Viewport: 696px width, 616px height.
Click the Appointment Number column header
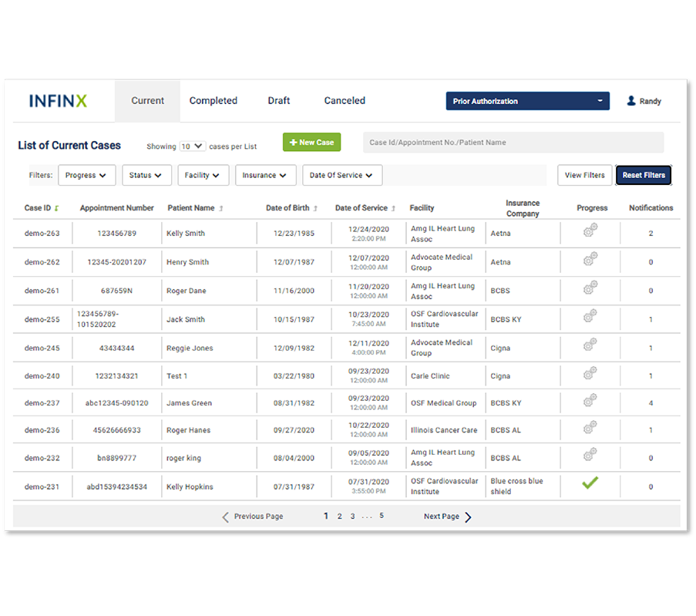(116, 208)
